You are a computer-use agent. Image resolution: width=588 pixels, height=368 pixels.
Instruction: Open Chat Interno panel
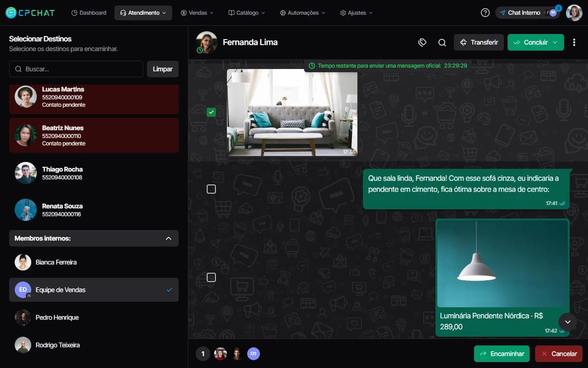click(528, 13)
